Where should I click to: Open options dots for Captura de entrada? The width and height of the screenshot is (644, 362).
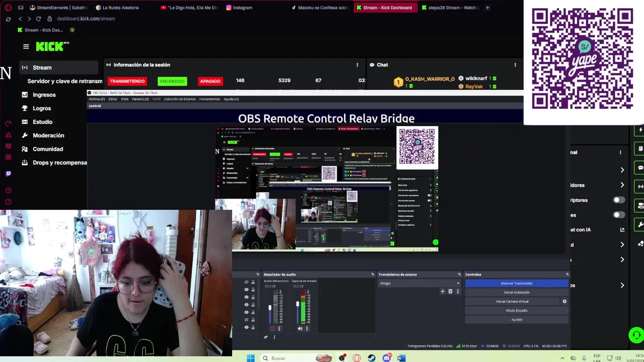(x=307, y=328)
